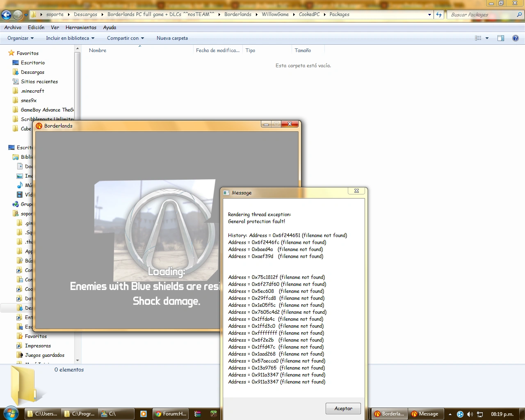Click the taskbar clock 08:19 p.m.
The image size is (525, 420).
[502, 414]
